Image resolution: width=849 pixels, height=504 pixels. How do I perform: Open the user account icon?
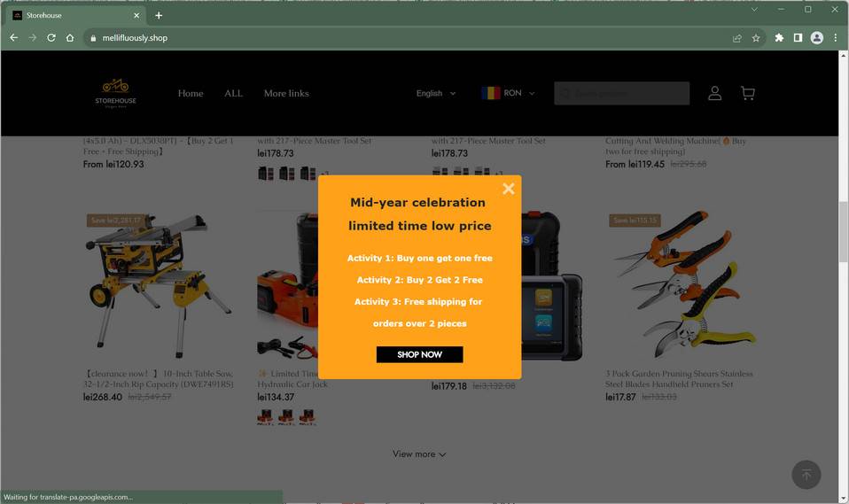point(714,93)
